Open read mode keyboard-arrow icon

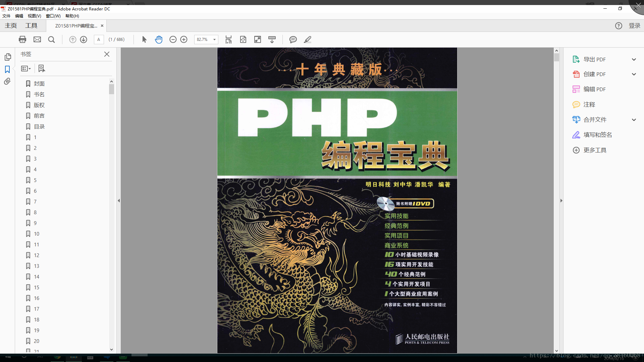[272, 40]
